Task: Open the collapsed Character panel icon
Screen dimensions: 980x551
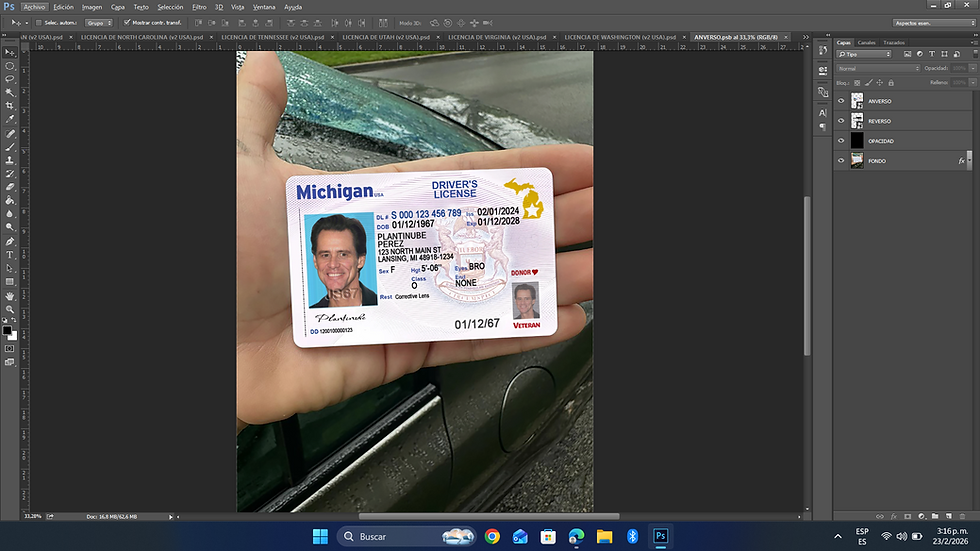Action: click(822, 113)
